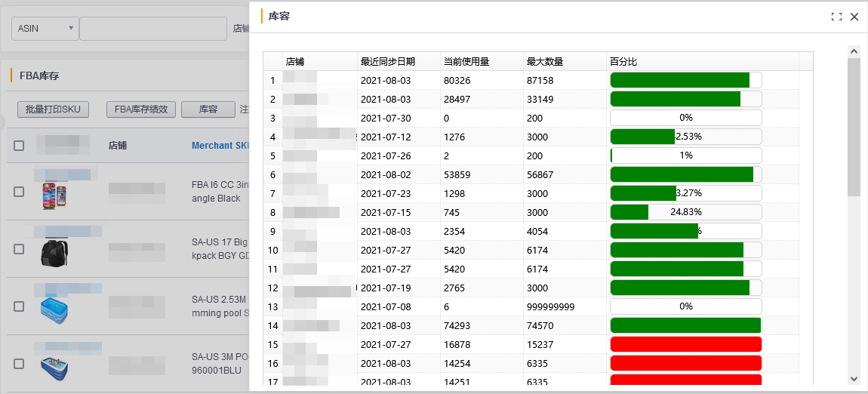Screen dimensions: 868x394
Task: Click the FBA库存绩效 button
Action: click(x=141, y=109)
